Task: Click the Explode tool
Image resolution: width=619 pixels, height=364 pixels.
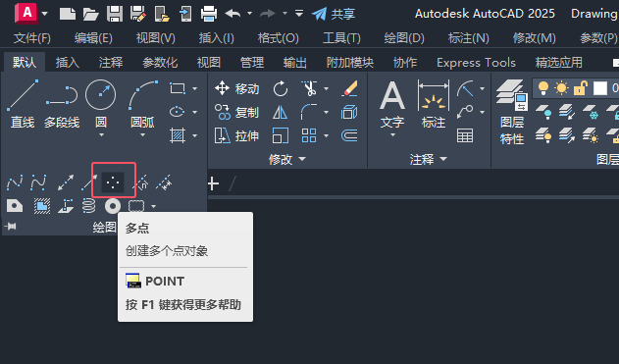Action: coord(349,112)
